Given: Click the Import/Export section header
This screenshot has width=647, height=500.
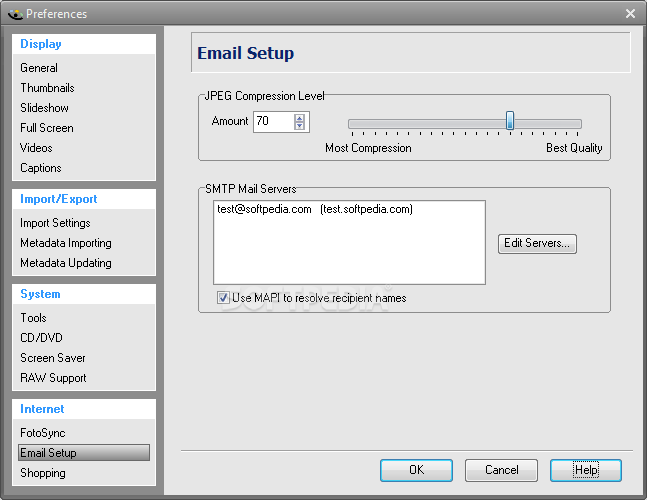Looking at the screenshot, I should pyautogui.click(x=59, y=199).
